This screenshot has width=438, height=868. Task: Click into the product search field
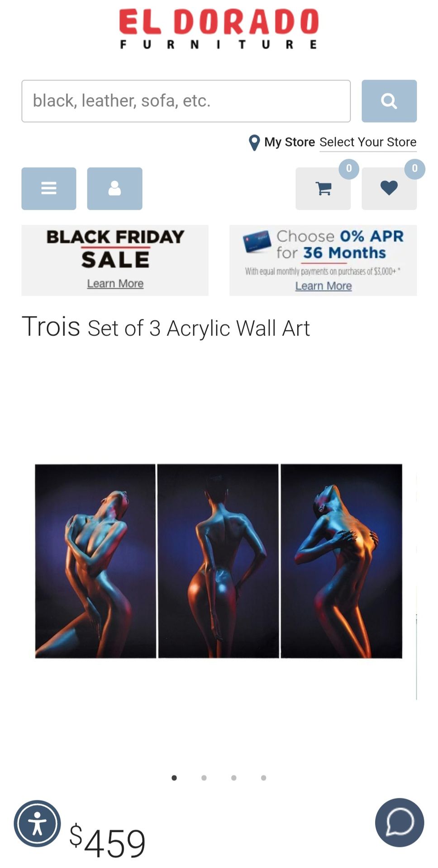point(186,101)
